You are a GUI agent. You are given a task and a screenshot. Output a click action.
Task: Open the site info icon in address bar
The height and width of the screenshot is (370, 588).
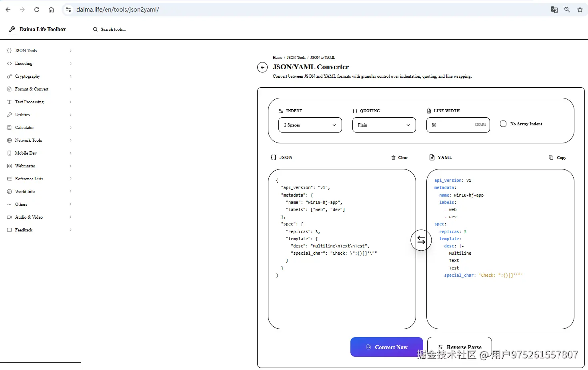point(68,10)
